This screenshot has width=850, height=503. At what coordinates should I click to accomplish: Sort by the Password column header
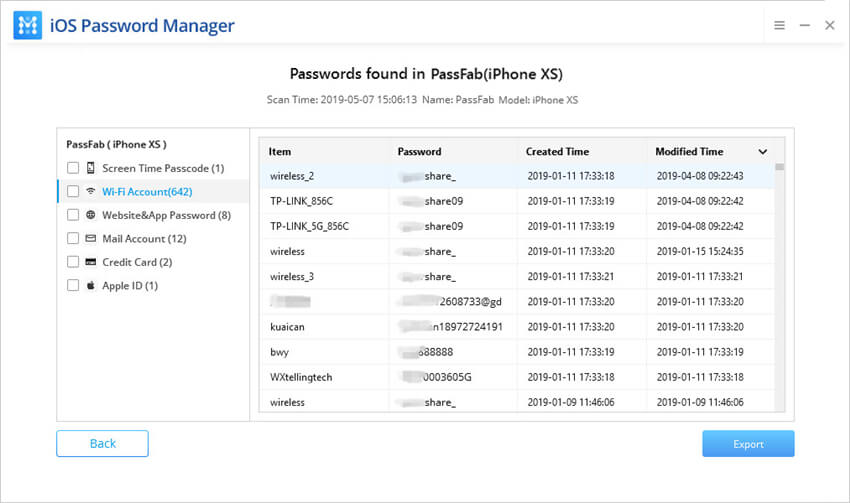[419, 152]
